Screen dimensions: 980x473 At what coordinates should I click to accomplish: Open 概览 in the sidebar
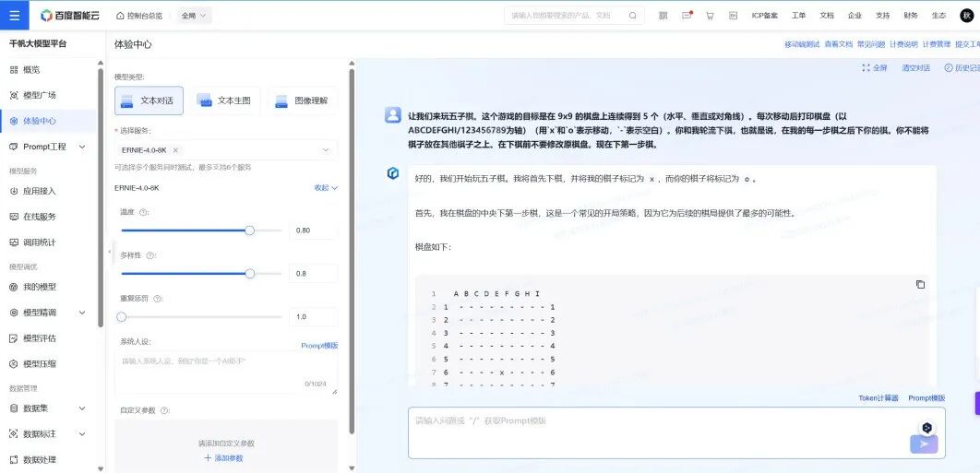coord(31,70)
